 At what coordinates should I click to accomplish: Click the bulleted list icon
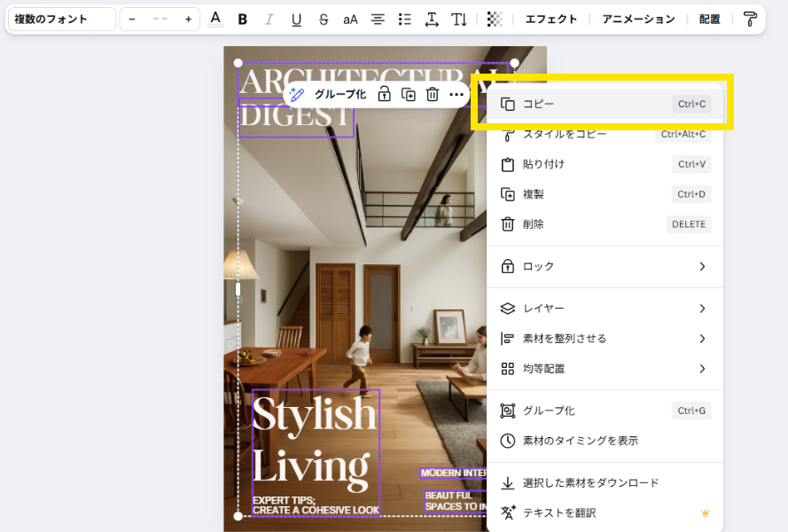404,20
